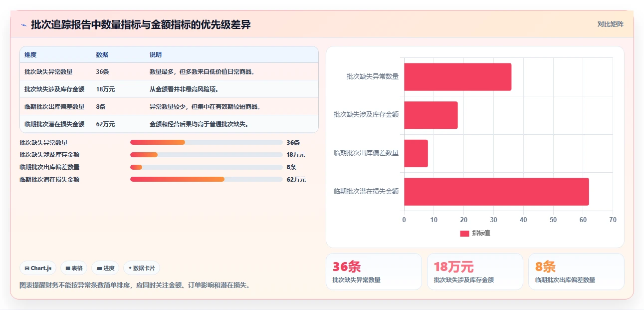Open the 8条 data card

coord(576,272)
